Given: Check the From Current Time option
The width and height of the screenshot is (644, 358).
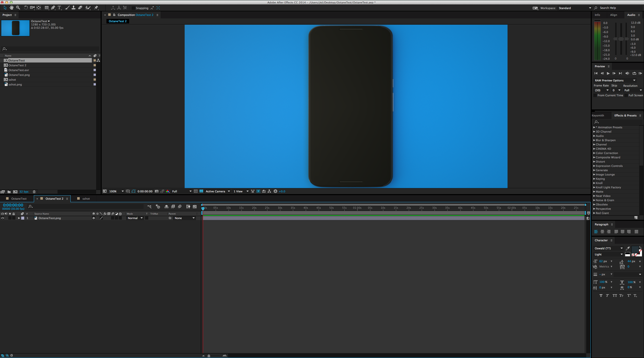Looking at the screenshot, I should pos(595,96).
